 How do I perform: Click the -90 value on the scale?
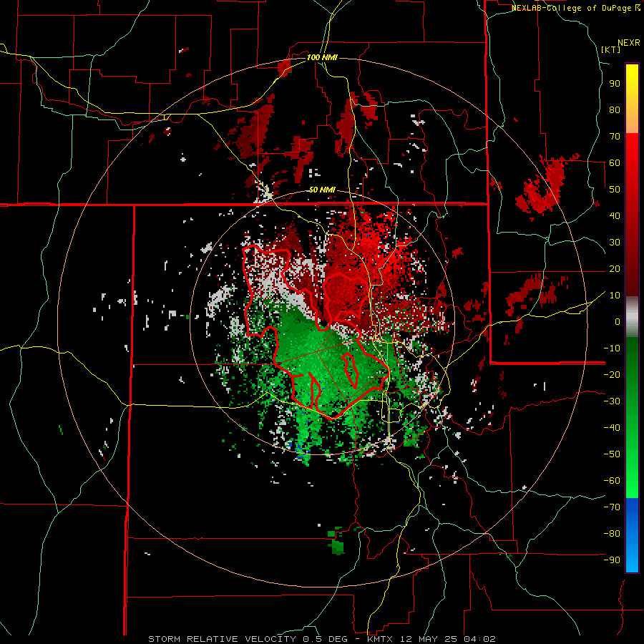click(612, 560)
